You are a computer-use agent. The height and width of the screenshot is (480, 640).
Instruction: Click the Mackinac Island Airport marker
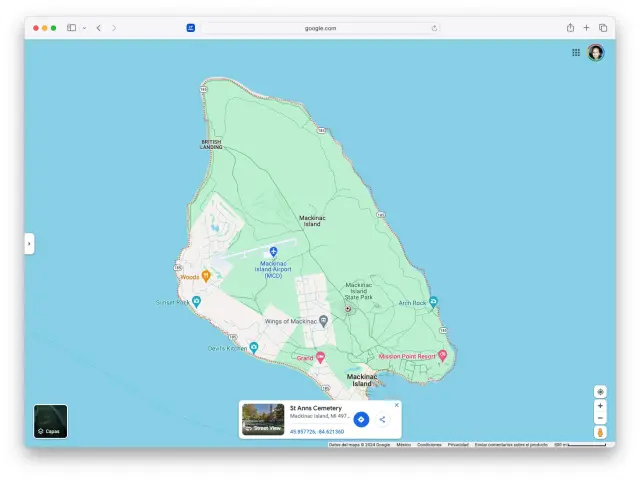[273, 251]
